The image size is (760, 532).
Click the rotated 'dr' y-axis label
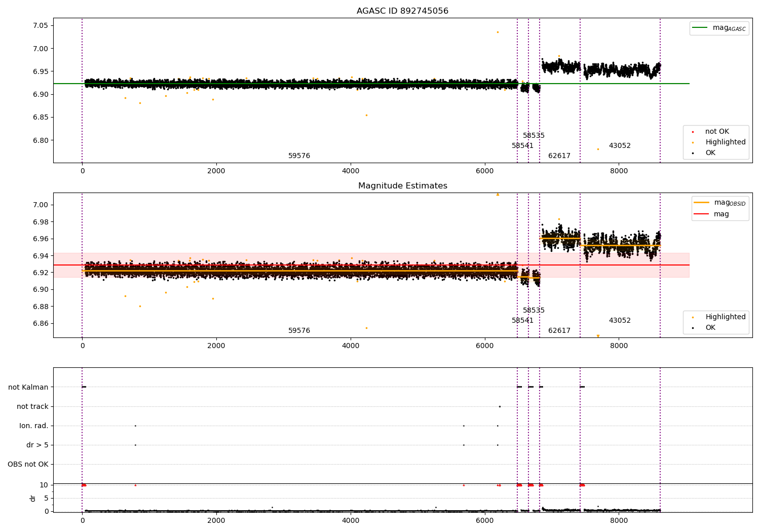[33, 498]
